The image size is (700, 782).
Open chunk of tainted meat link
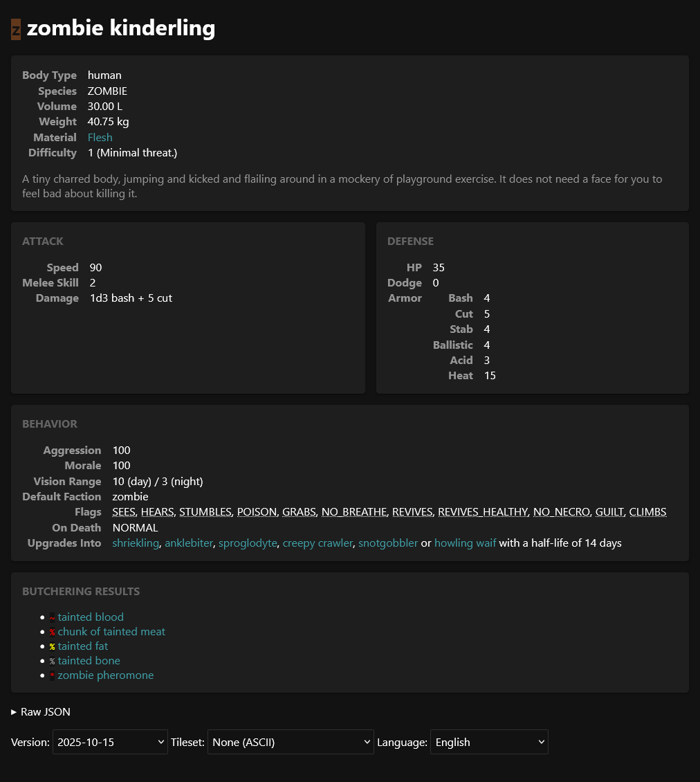111,631
